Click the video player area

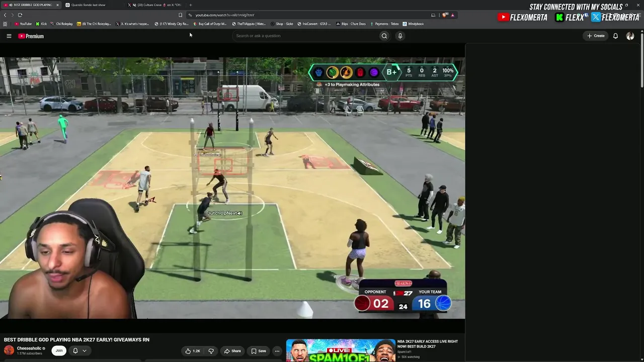pos(232,188)
